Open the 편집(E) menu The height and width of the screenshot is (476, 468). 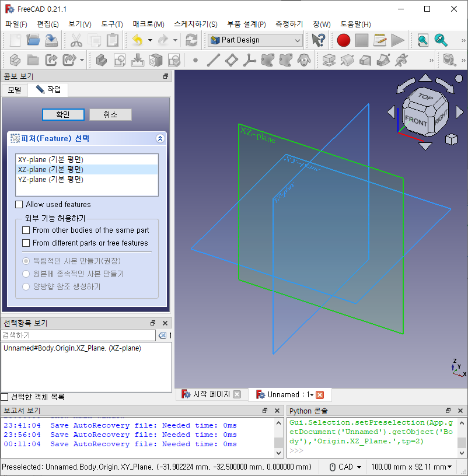(x=48, y=24)
